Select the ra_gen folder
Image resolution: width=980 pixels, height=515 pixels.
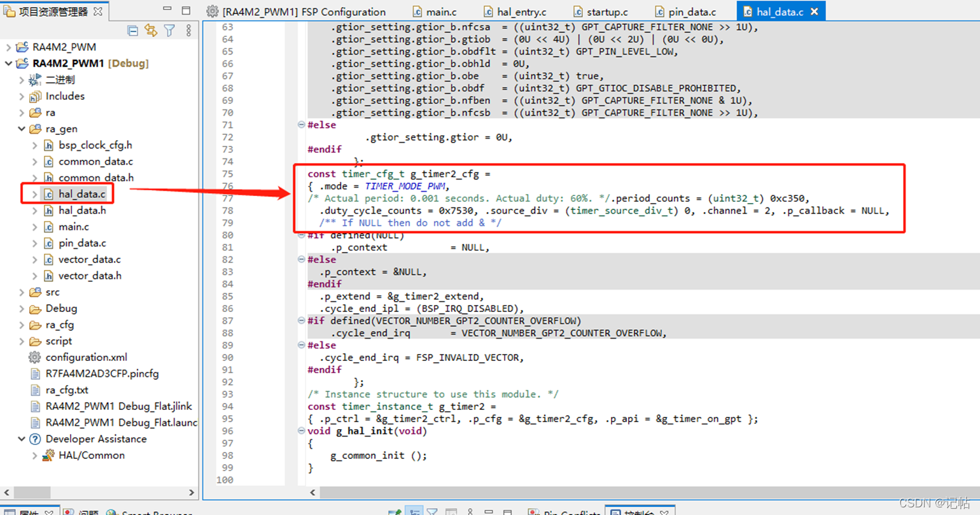point(61,129)
